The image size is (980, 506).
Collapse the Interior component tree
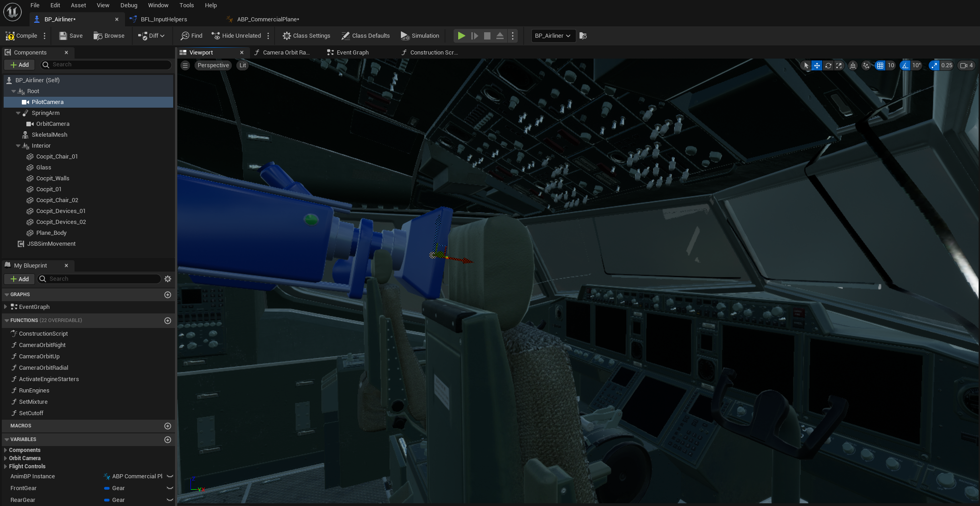coord(18,146)
